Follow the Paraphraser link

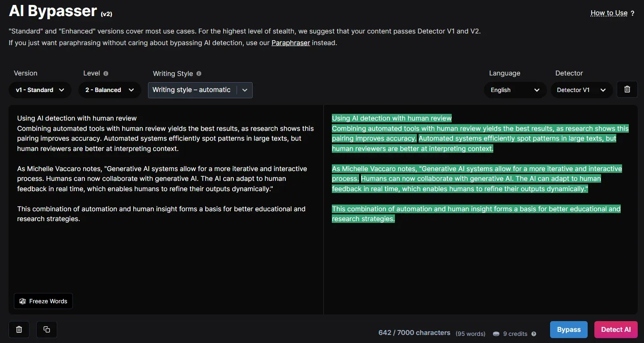pos(291,43)
